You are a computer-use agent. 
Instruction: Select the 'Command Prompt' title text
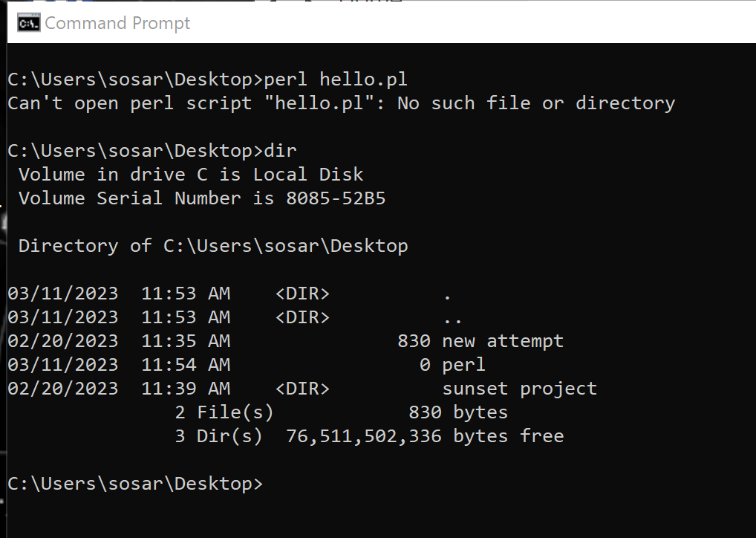click(x=117, y=23)
